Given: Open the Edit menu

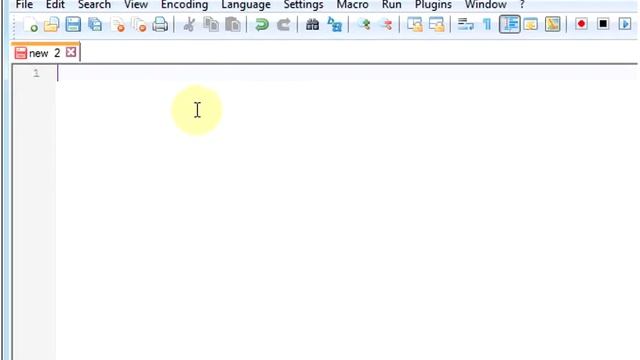Looking at the screenshot, I should [x=55, y=5].
